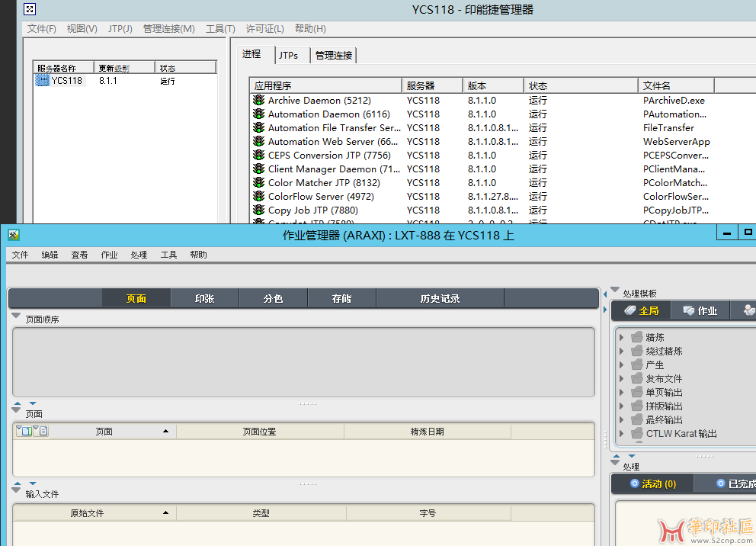Sort by the 精炼日期 column header
Viewport: 756px width, 546px height.
coord(428,432)
